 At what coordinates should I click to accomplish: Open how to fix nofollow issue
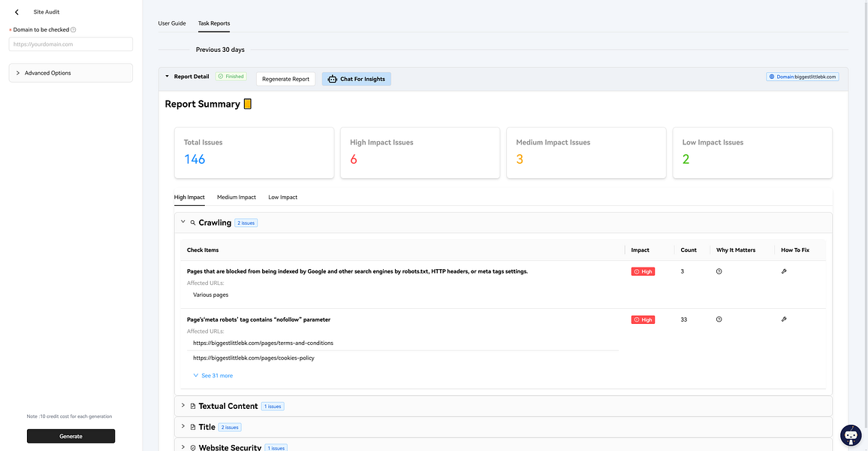[x=784, y=319]
